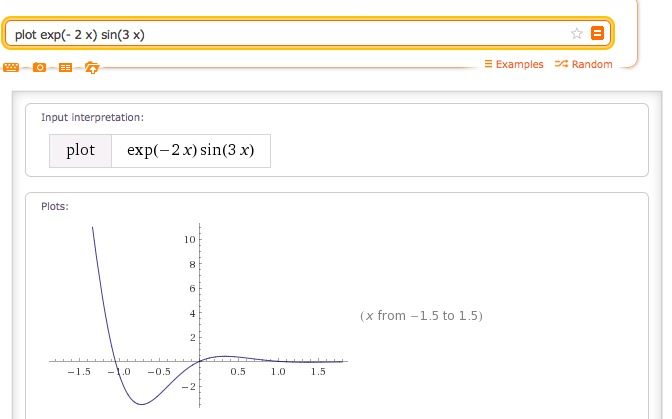Viewport: 672px width, 419px height.
Task: Open data input table icon
Action: (65, 67)
